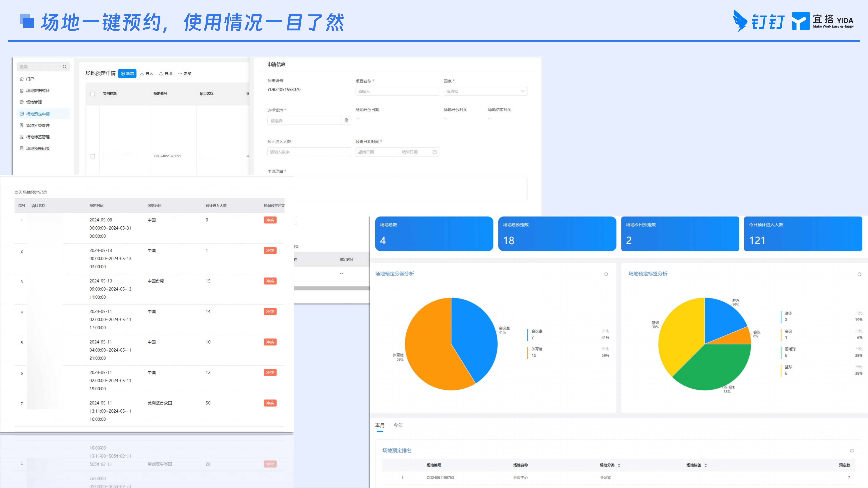Switch to the 今年 tab
The width and height of the screenshot is (868, 488).
coord(398,425)
